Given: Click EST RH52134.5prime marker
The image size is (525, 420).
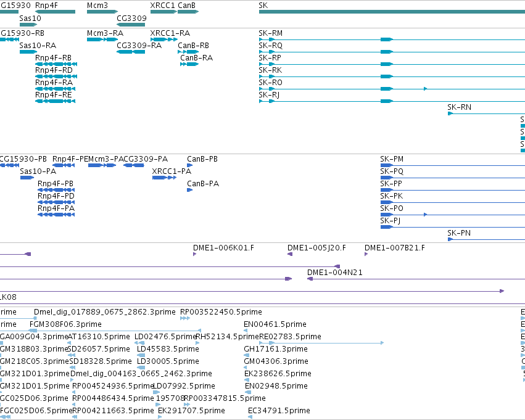Looking at the screenshot, I should 197,343.
